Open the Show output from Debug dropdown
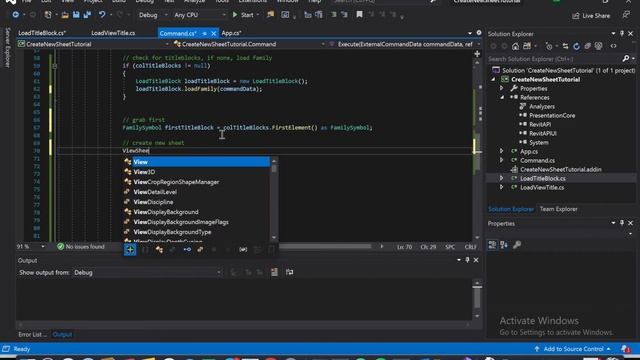Image resolution: width=640 pixels, height=360 pixels. (x=147, y=273)
